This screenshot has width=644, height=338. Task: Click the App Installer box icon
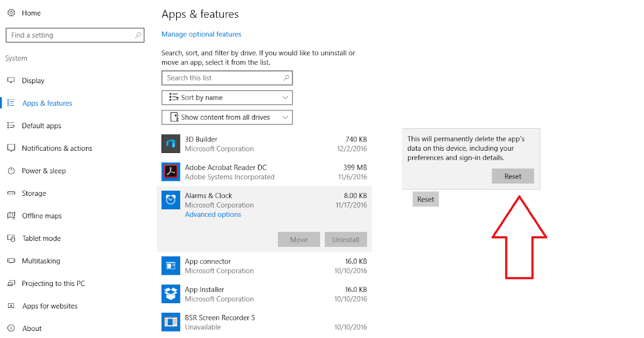pos(170,293)
